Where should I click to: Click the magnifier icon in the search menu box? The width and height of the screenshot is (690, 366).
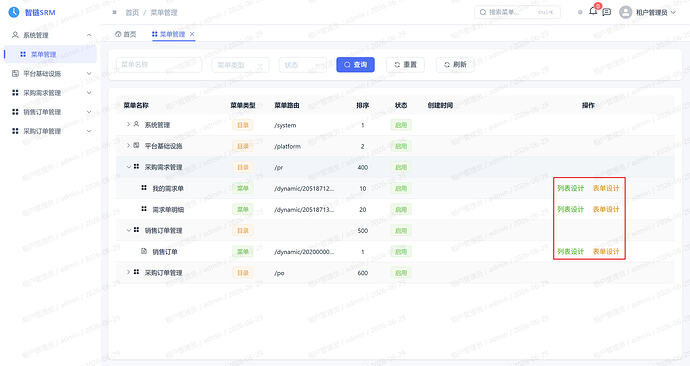tap(483, 12)
